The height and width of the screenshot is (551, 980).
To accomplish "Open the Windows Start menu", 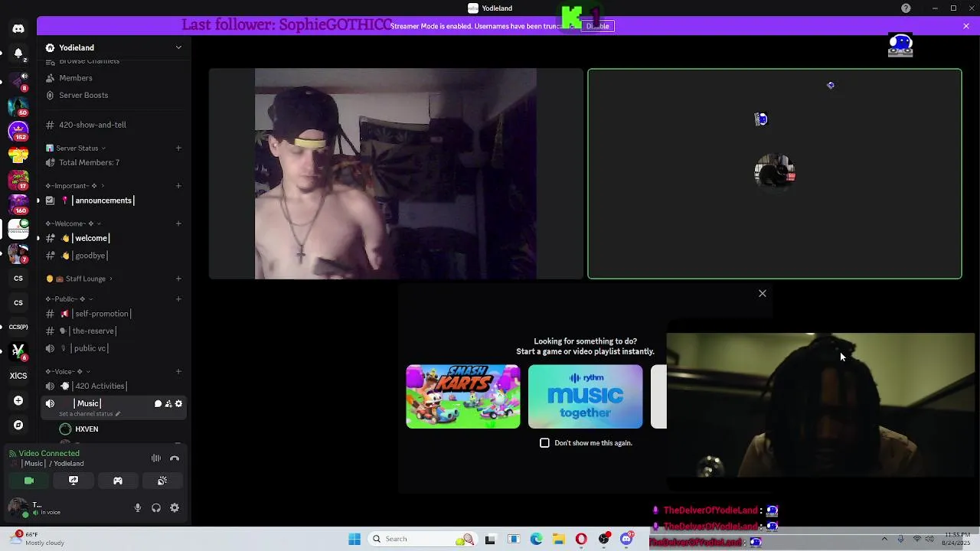I will pyautogui.click(x=354, y=539).
